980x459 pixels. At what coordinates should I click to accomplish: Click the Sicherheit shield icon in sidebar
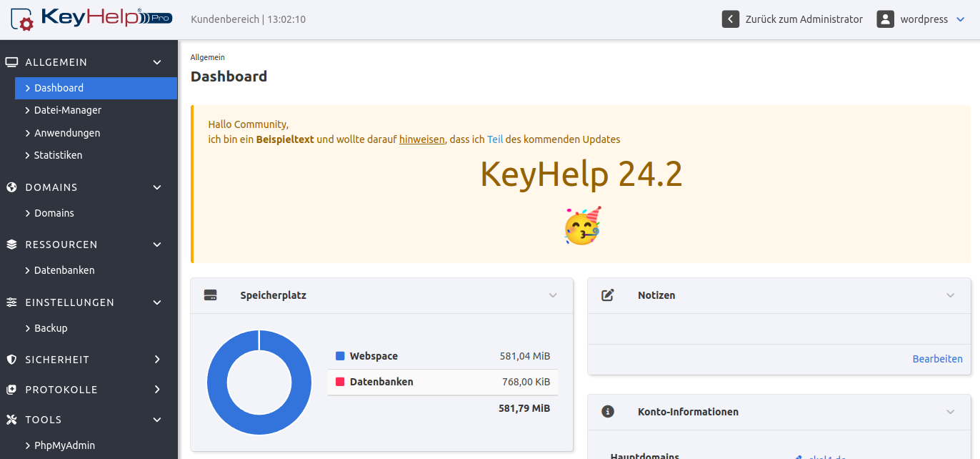pyautogui.click(x=11, y=360)
